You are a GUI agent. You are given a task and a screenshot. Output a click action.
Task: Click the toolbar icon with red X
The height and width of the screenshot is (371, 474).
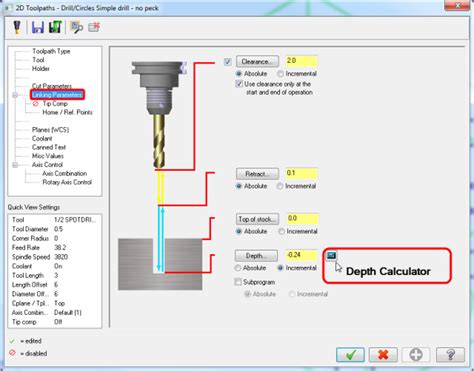pyautogui.click(x=94, y=27)
